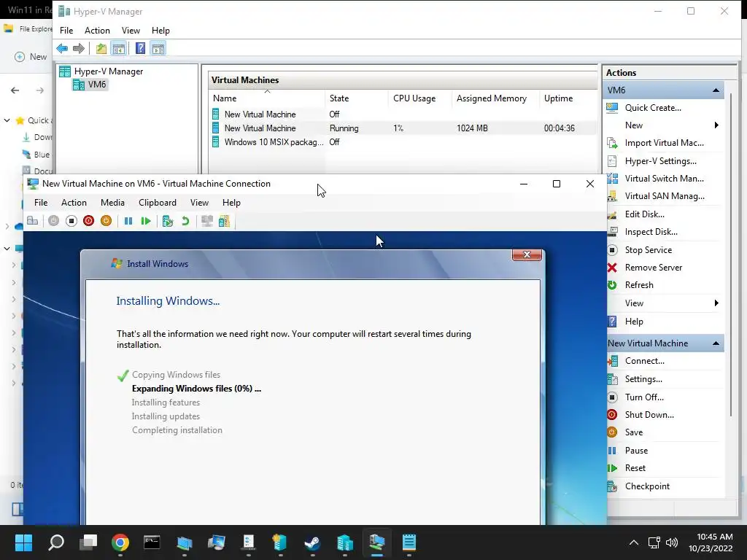Collapse the VM6 actions section

click(716, 90)
